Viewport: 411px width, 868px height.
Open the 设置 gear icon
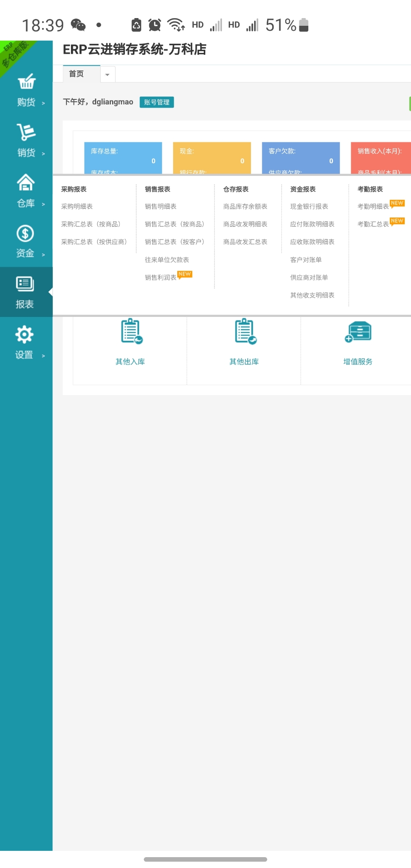click(x=24, y=335)
